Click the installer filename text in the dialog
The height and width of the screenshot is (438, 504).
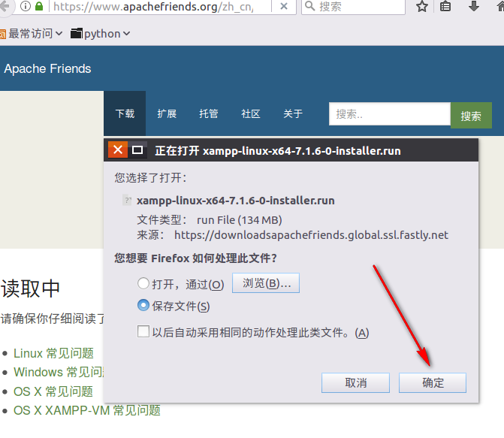click(236, 201)
